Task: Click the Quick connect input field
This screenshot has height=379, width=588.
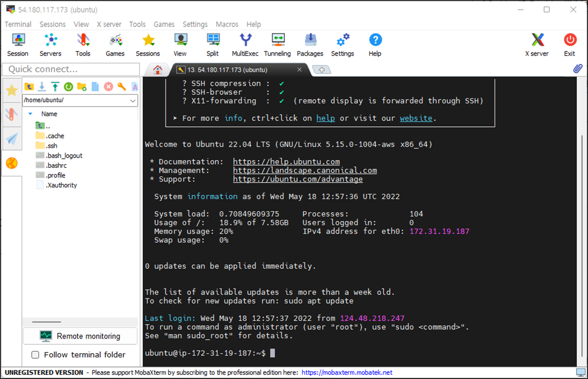Action: (71, 69)
